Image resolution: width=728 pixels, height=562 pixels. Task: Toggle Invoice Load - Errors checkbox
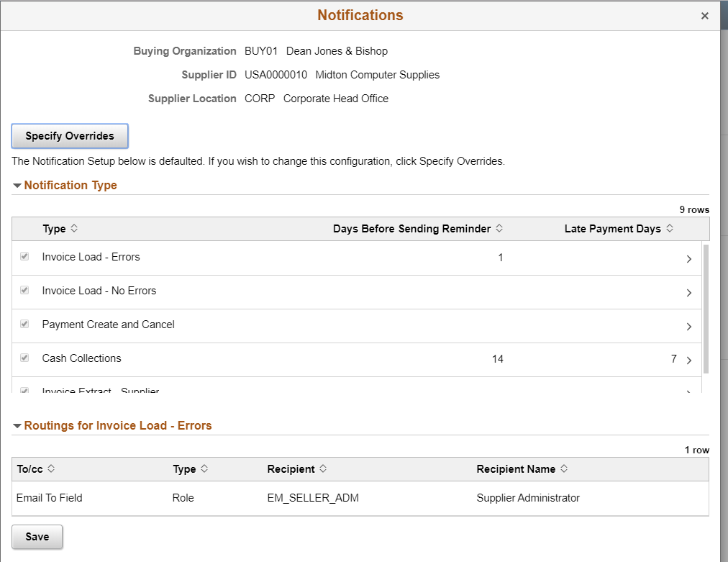tap(24, 256)
